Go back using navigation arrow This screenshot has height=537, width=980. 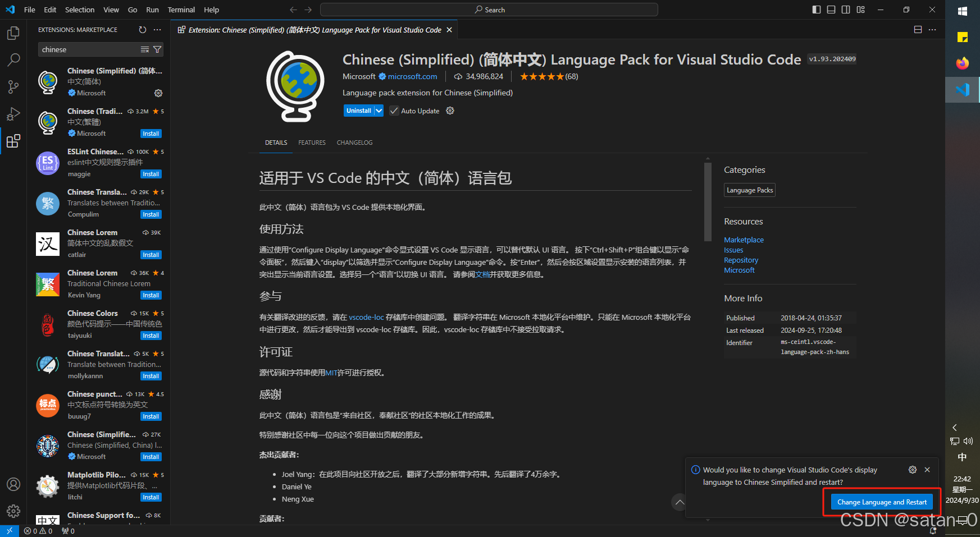click(293, 10)
